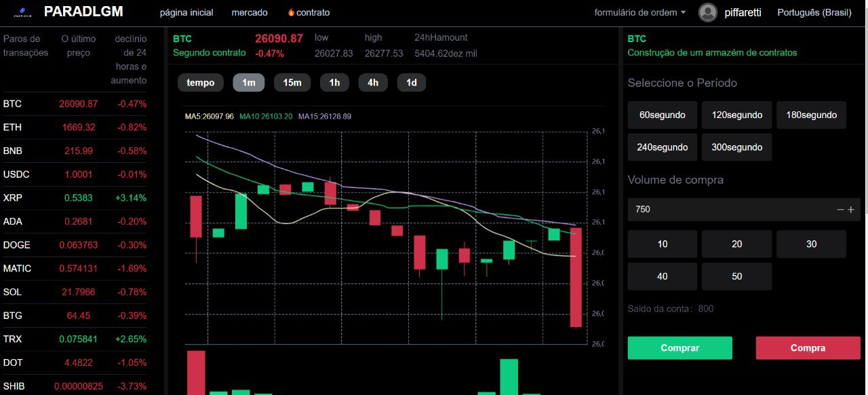868x395 pixels.
Task: Open the formulário de ordem dropdown
Action: 639,12
